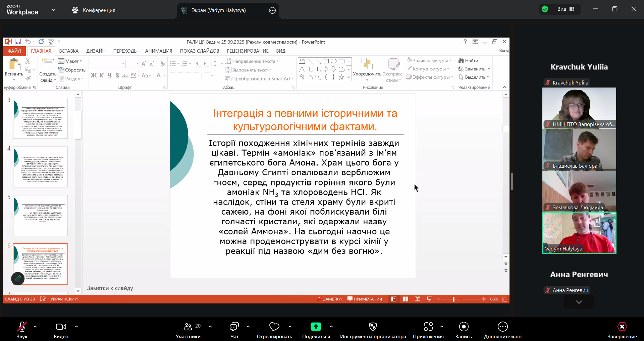
Task: Switch to Normal view in the status bar
Action: point(394,299)
